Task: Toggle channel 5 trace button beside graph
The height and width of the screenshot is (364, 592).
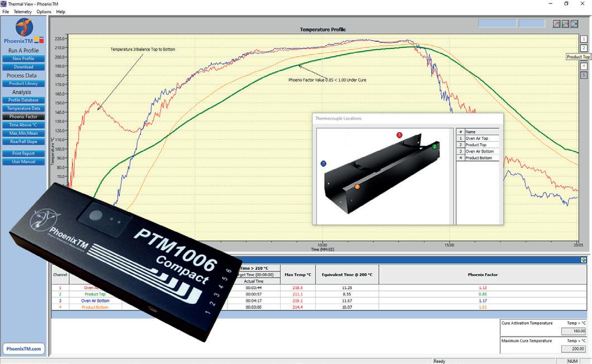Action: coord(583,75)
